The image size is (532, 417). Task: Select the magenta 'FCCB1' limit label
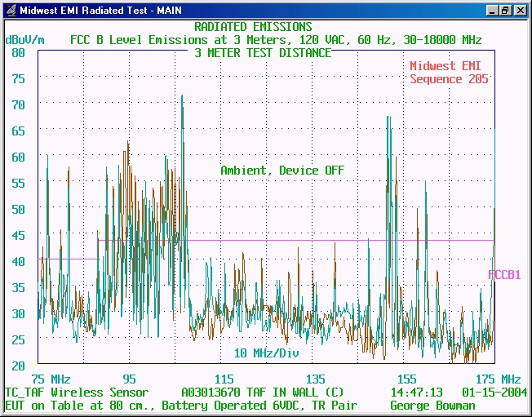(x=504, y=275)
